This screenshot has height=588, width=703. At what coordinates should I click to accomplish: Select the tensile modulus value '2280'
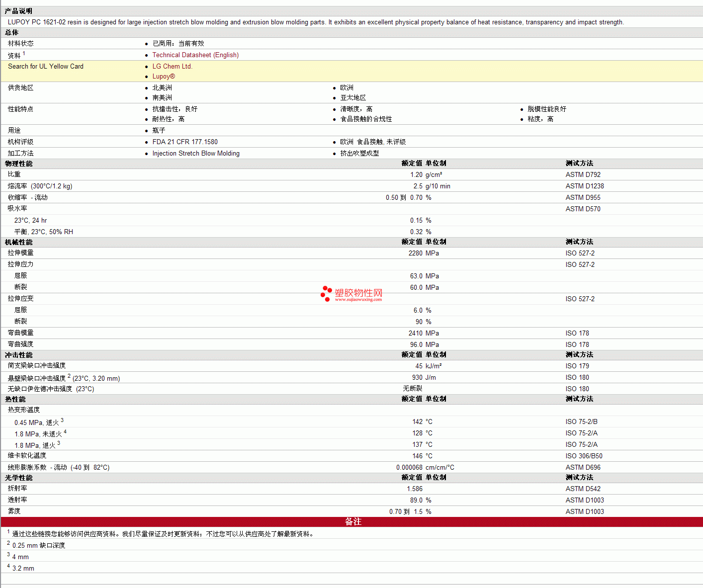click(x=416, y=253)
